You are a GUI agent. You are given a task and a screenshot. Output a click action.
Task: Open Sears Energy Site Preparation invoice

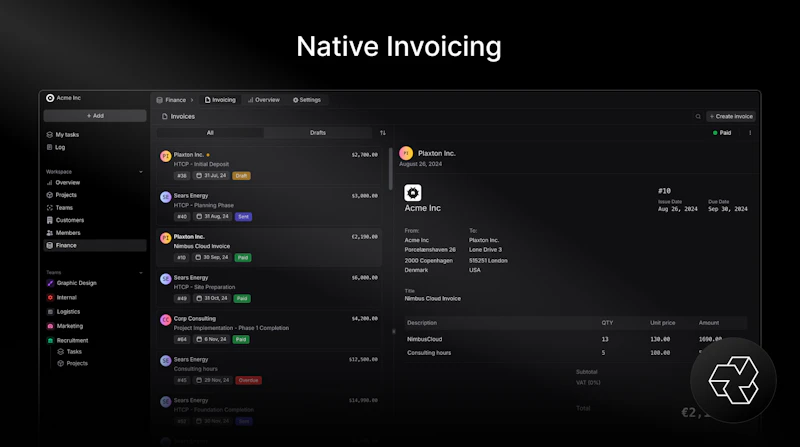coord(269,288)
